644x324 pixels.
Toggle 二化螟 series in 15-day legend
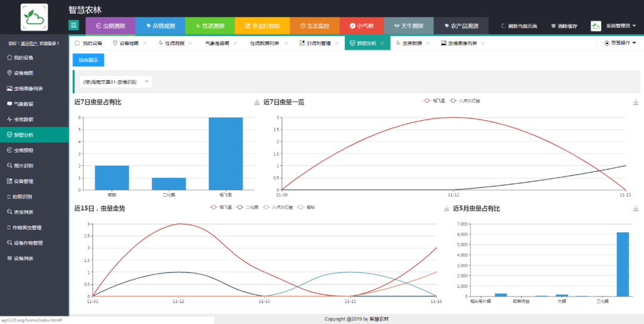click(247, 207)
